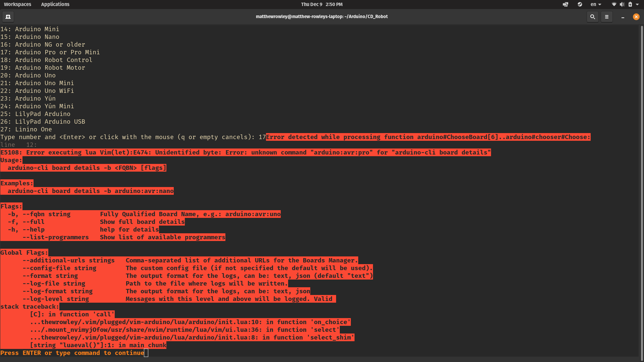Click the battery status icon

pos(630,4)
